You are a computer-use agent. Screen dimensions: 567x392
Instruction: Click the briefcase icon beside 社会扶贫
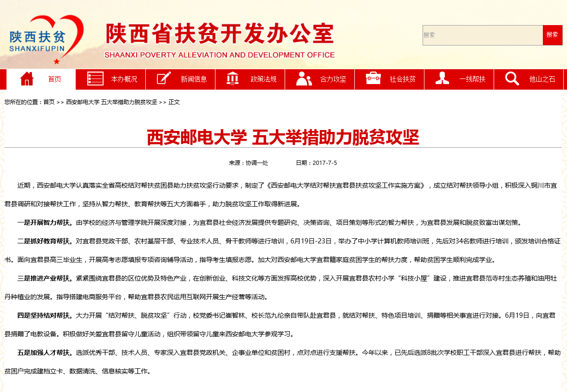[x=373, y=78]
